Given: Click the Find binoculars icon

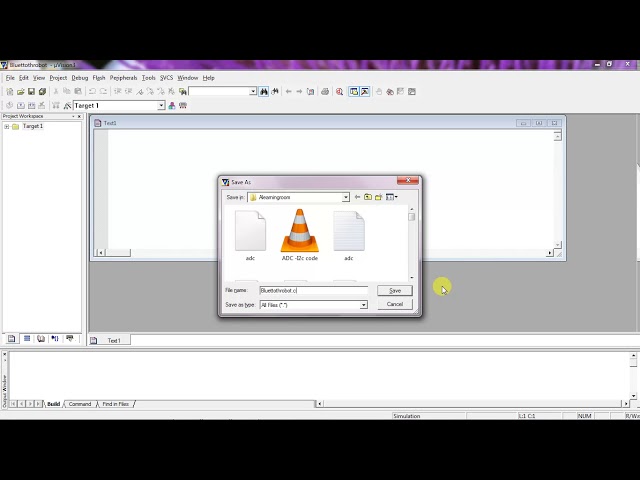Looking at the screenshot, I should pos(264,92).
